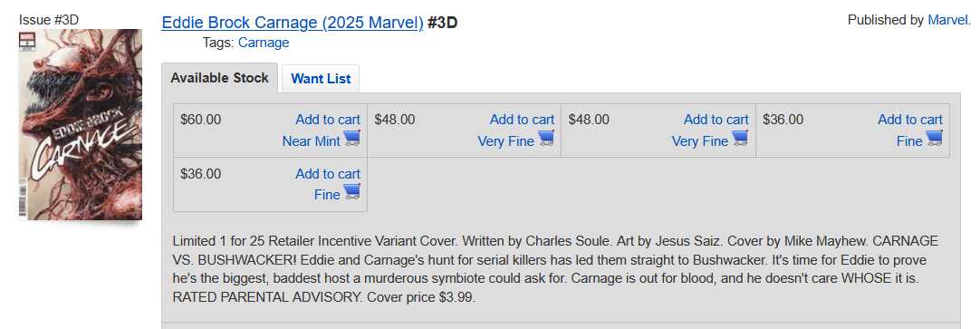
Task: Add the bottom-row $36.00 Fine copy to cart
Action: coord(328,174)
